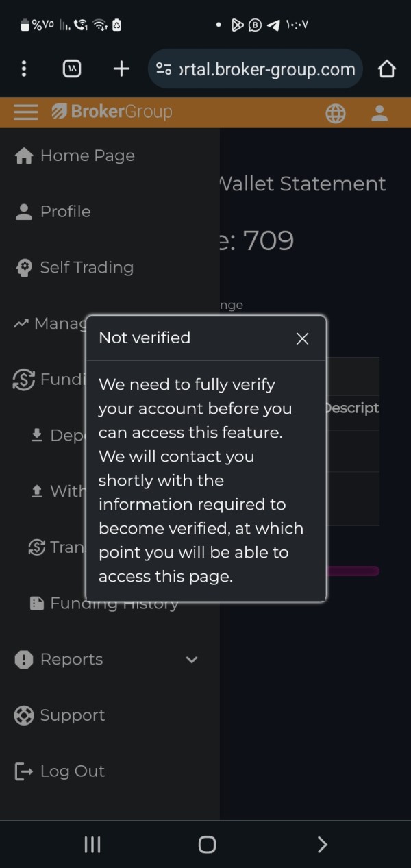This screenshot has width=411, height=868.
Task: Open the hamburger sidebar menu
Action: pyautogui.click(x=25, y=112)
